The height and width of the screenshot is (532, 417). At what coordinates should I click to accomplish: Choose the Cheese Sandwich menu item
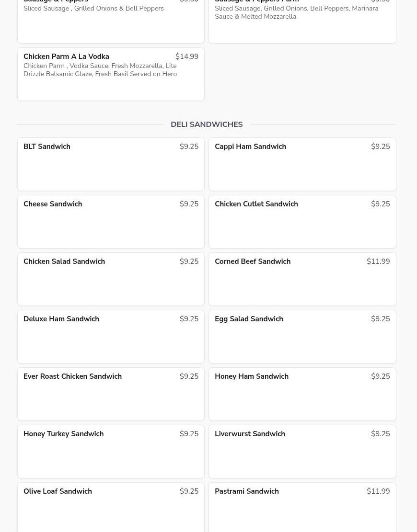coord(111,221)
